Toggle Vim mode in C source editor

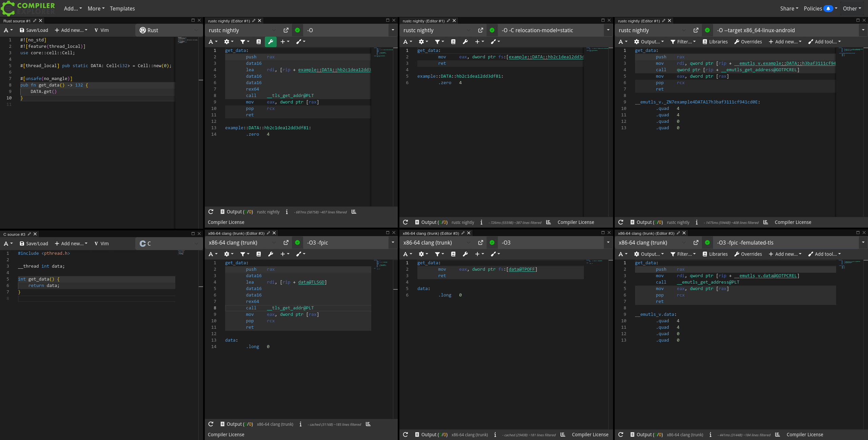(101, 244)
